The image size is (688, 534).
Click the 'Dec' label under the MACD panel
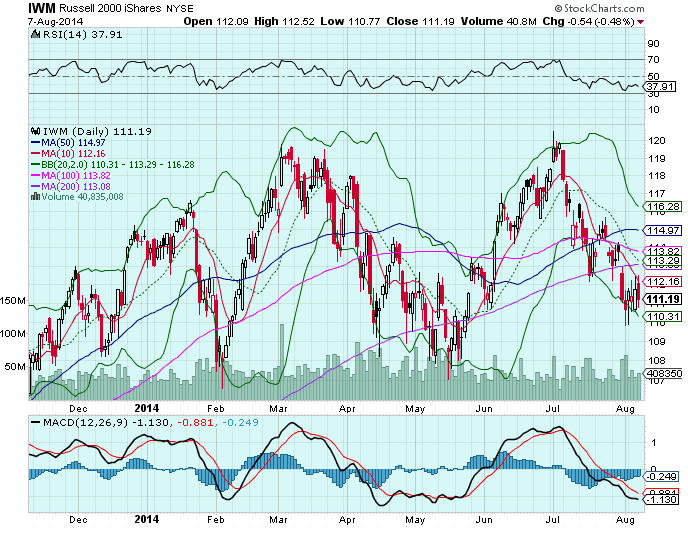(x=78, y=520)
